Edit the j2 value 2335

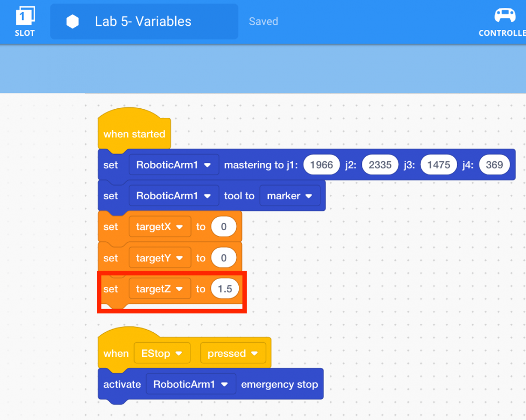click(x=380, y=165)
